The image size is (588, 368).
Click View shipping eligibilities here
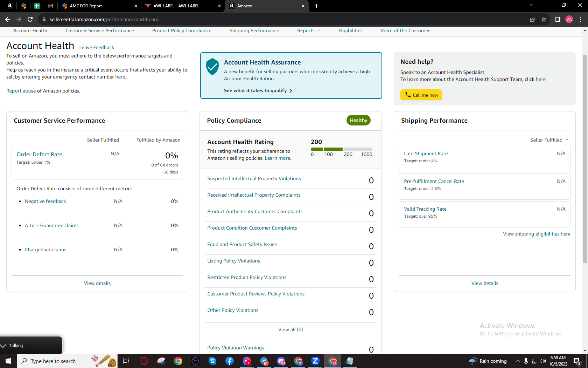pos(537,234)
